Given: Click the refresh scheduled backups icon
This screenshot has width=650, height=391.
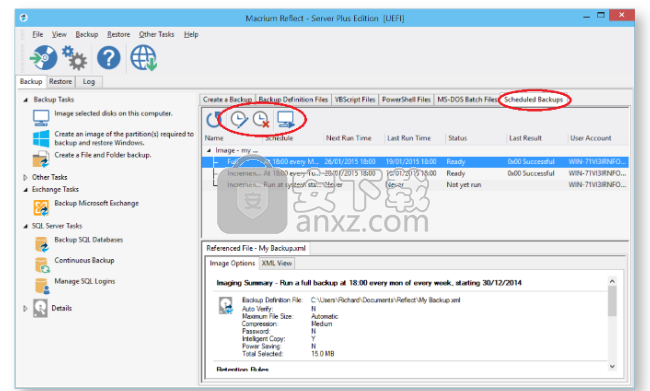Looking at the screenshot, I should (x=214, y=120).
